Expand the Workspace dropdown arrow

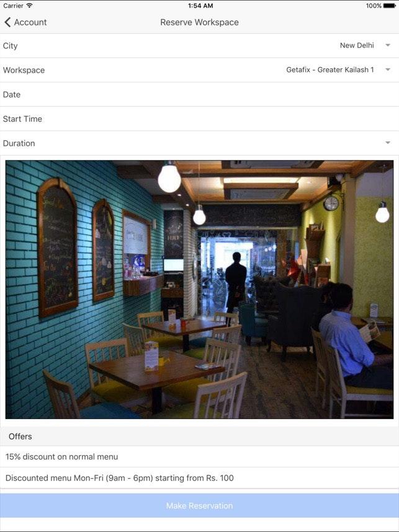point(388,69)
